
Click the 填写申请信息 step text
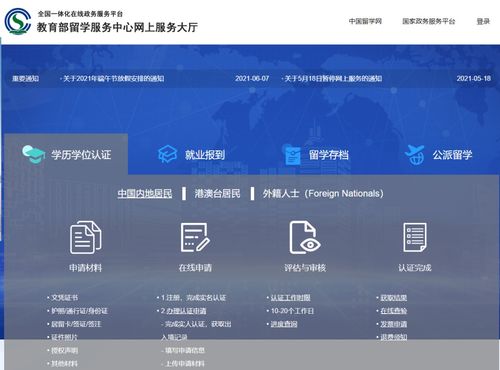(185, 350)
